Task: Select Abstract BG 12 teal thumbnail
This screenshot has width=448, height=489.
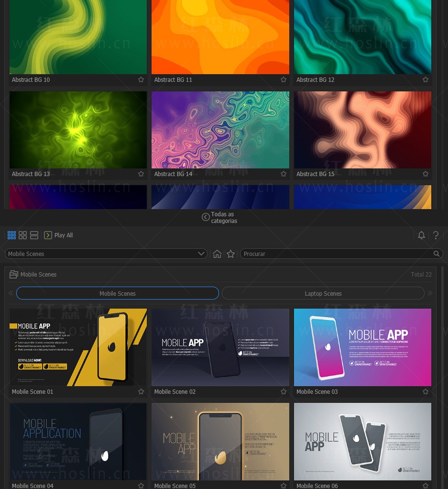Action: click(362, 37)
